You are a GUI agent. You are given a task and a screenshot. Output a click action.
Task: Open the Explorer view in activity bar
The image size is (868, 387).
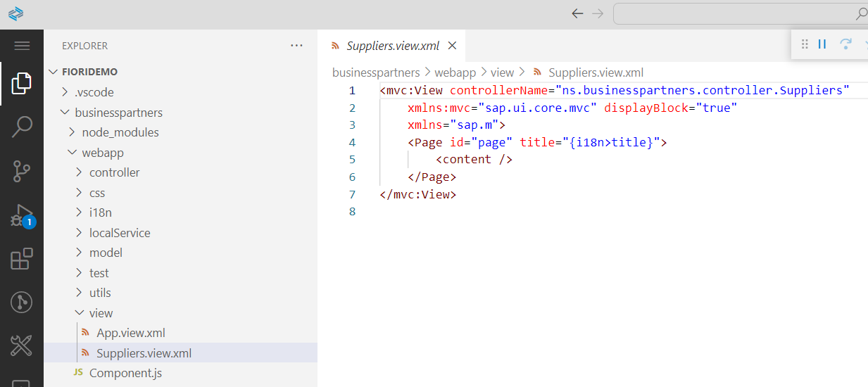(22, 83)
